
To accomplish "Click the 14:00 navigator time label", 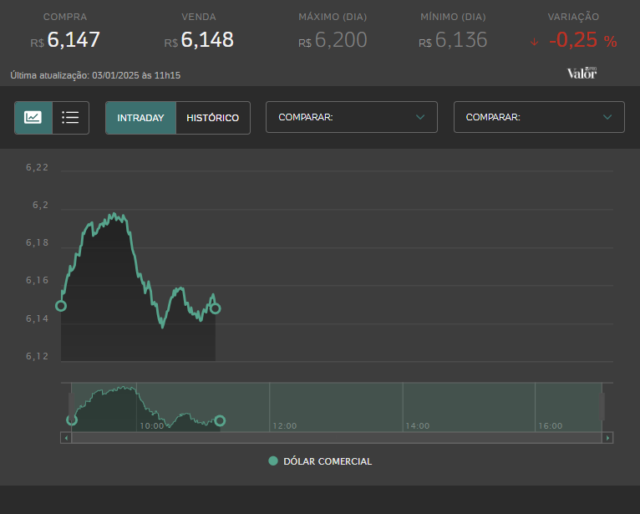I will click(418, 426).
